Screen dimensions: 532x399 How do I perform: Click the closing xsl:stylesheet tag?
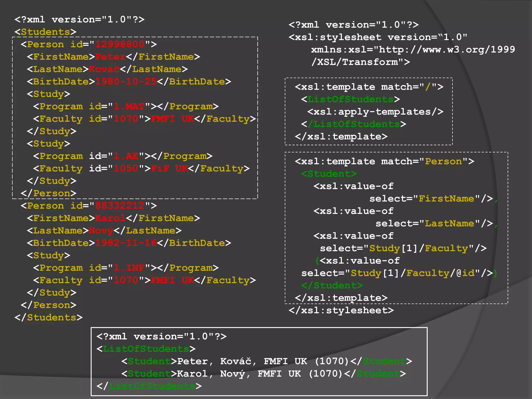(x=341, y=310)
